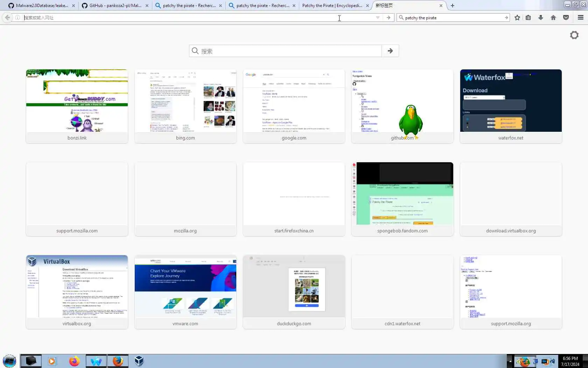Open the Firefox taskbar icon
Image resolution: width=588 pixels, height=368 pixels.
click(x=74, y=361)
